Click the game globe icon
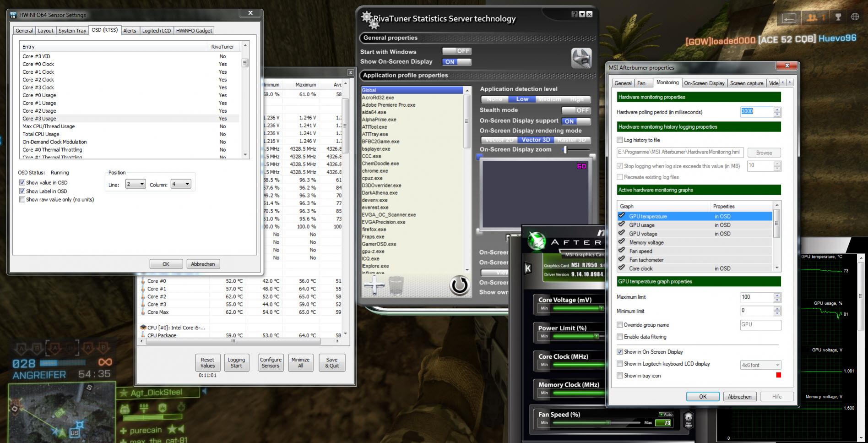Screen dimensions: 868x443 (855, 17)
